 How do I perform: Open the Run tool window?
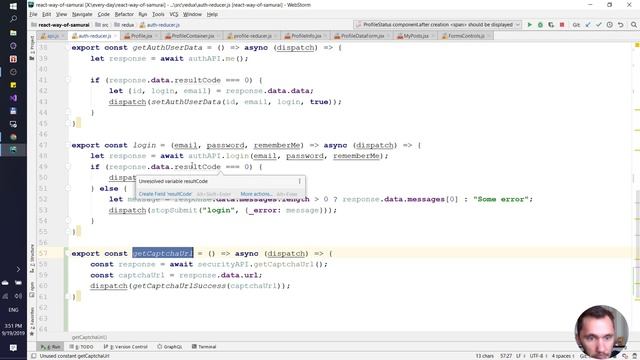point(51,347)
